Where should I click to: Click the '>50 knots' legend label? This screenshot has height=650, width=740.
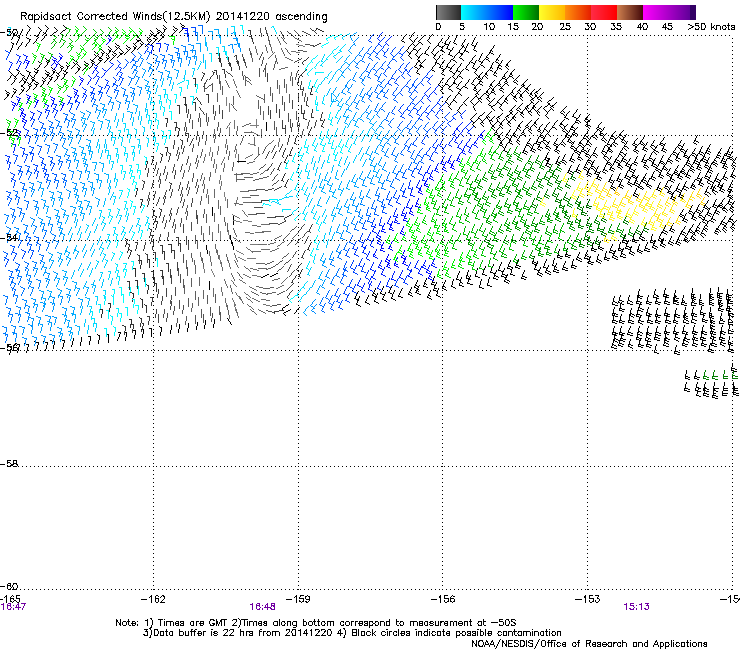click(x=711, y=27)
